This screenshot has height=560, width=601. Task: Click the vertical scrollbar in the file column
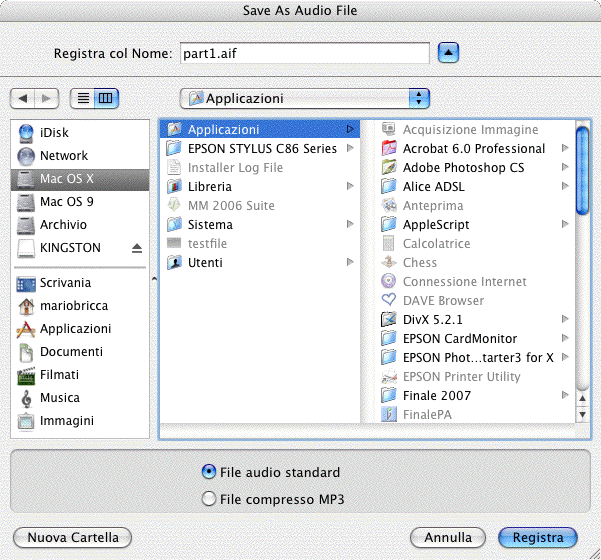[582, 300]
